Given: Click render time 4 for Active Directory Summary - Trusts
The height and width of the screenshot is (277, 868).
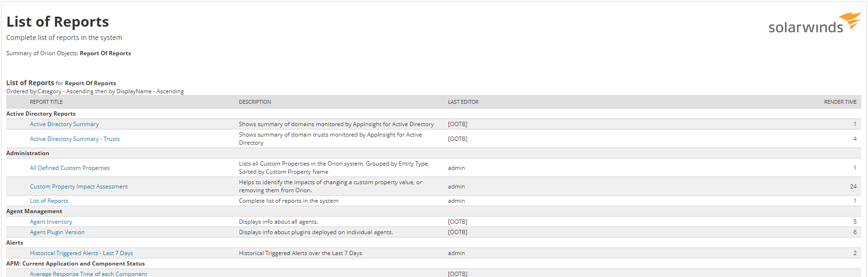Looking at the screenshot, I should pos(855,139).
